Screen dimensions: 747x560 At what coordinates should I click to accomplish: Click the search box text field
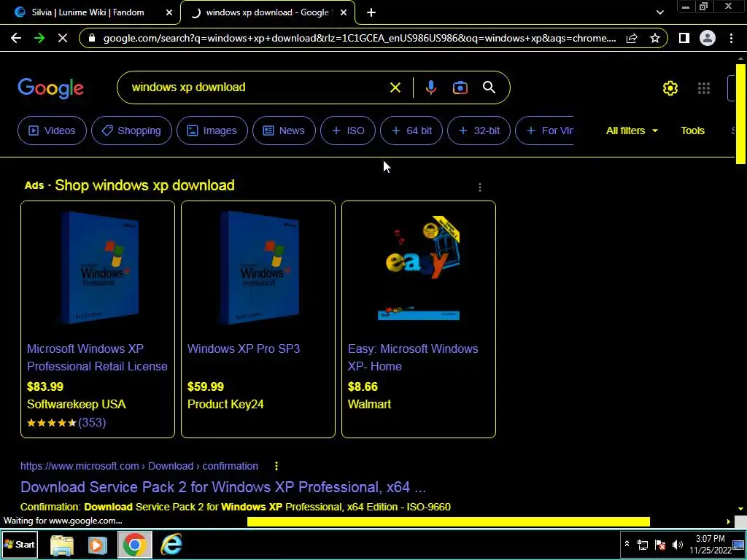click(x=258, y=87)
